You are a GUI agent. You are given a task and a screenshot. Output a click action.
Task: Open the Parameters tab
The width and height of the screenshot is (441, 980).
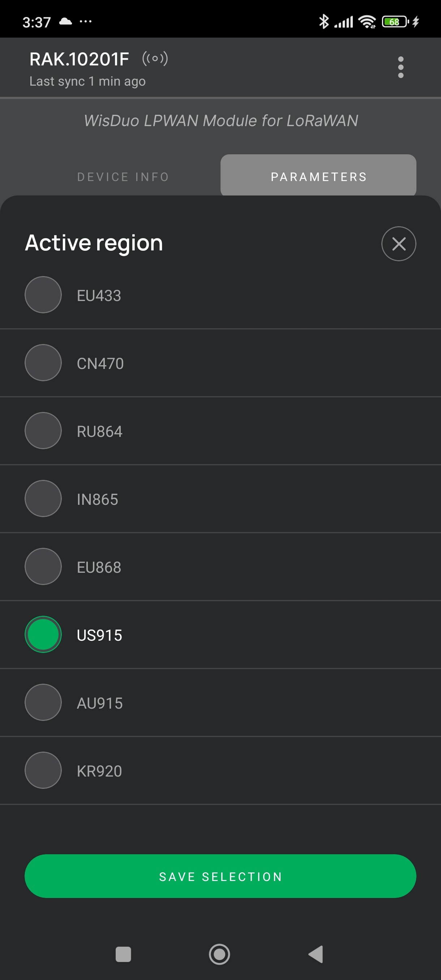point(318,176)
